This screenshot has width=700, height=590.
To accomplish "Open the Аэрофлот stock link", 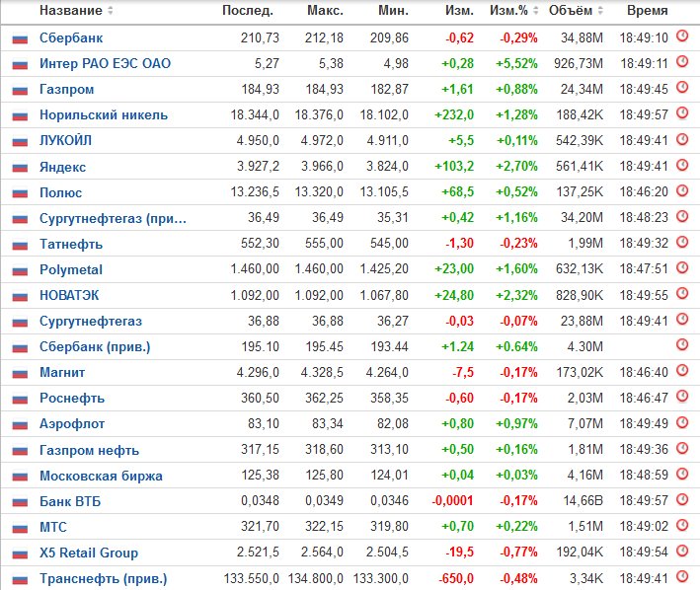I will 72,423.
